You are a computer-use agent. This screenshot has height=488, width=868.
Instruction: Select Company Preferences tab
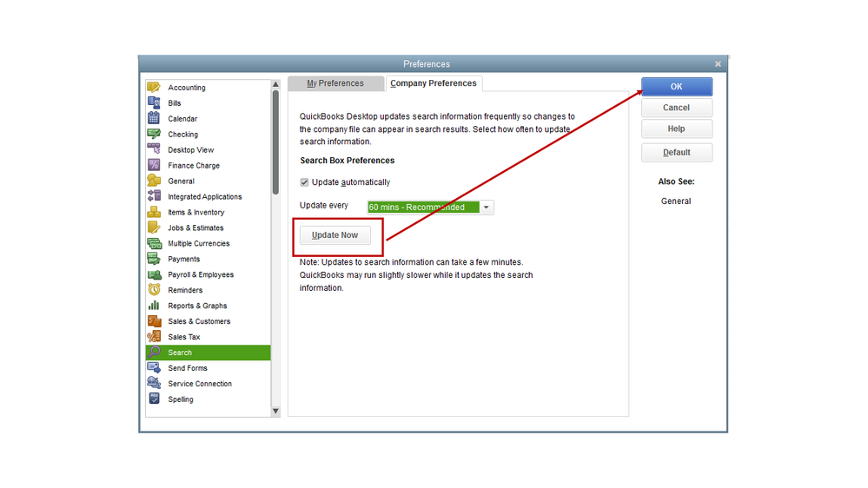(x=434, y=83)
